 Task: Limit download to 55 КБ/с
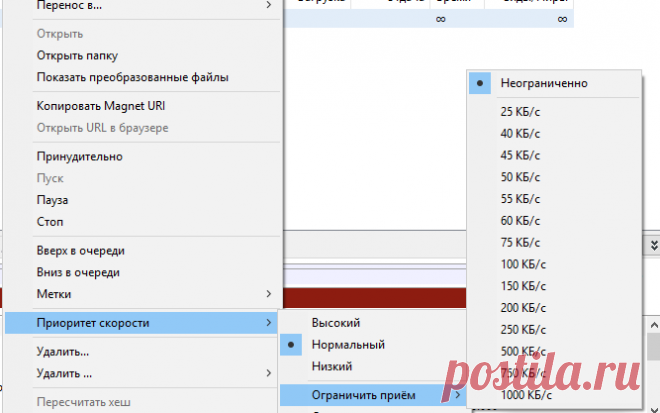(554, 199)
